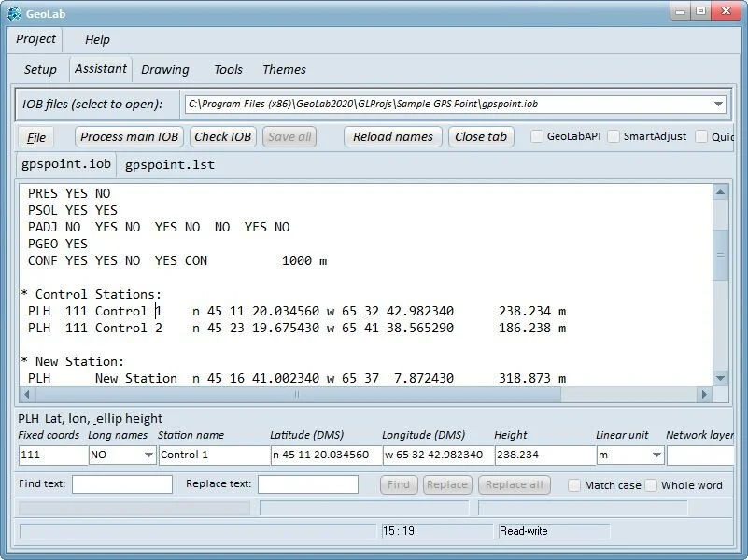Expand the Long names NO dropdown
This screenshot has height=560, width=748.
(x=148, y=455)
